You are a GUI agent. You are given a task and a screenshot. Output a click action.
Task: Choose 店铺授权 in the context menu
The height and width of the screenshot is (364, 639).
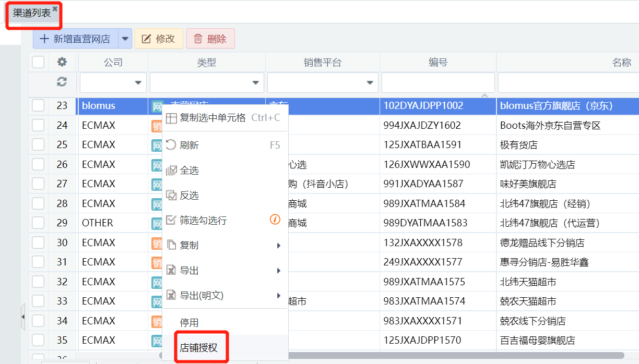tap(225, 347)
